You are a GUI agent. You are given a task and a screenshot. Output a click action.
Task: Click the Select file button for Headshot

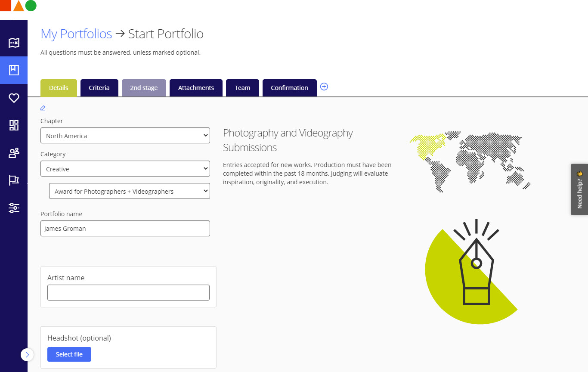click(69, 354)
